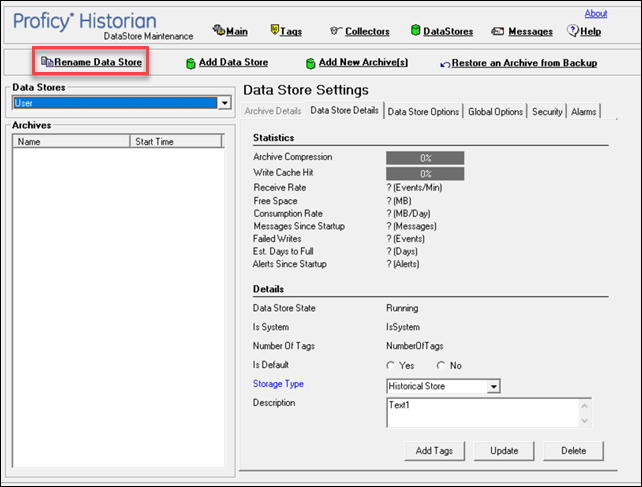
Task: Click the 'IsSystem' value text
Action: (x=403, y=327)
